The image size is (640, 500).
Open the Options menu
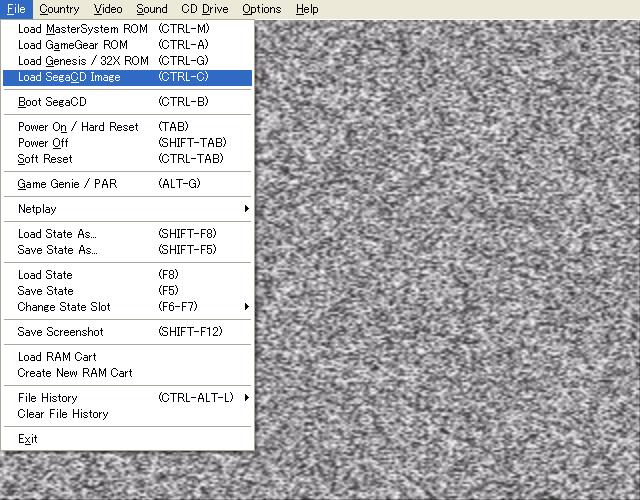click(x=262, y=9)
